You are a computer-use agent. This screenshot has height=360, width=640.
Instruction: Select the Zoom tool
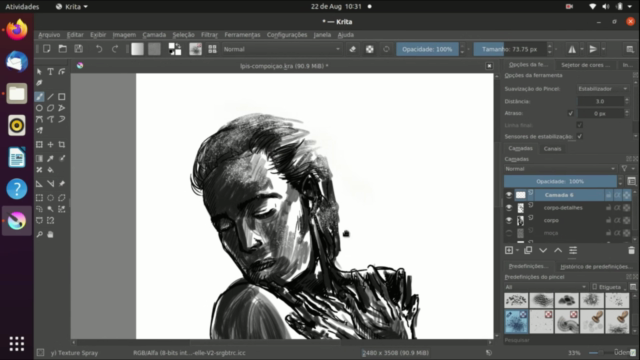(39, 235)
